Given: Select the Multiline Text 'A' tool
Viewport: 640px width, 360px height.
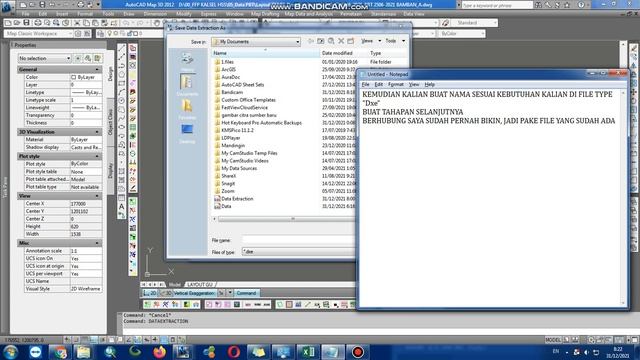Looking at the screenshot, I should (x=122, y=207).
